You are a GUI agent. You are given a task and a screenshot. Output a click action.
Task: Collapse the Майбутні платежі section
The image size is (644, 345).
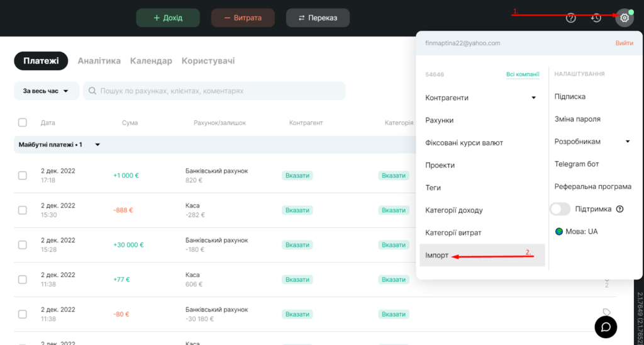[x=97, y=145]
